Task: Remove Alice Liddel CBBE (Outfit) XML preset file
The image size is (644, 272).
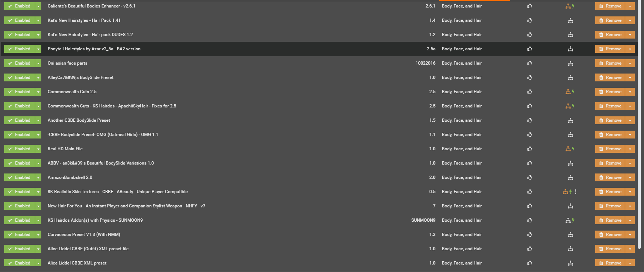Action: [610, 249]
